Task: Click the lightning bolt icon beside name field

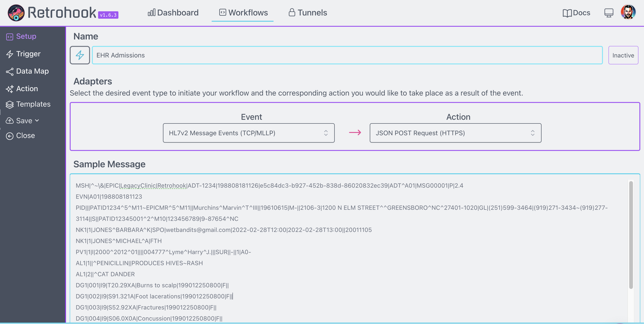Action: click(x=80, y=55)
